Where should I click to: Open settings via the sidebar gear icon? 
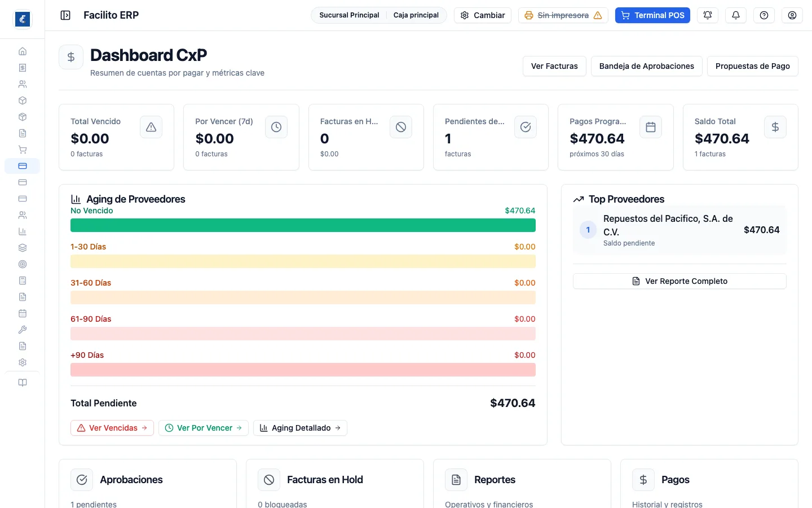click(x=23, y=362)
